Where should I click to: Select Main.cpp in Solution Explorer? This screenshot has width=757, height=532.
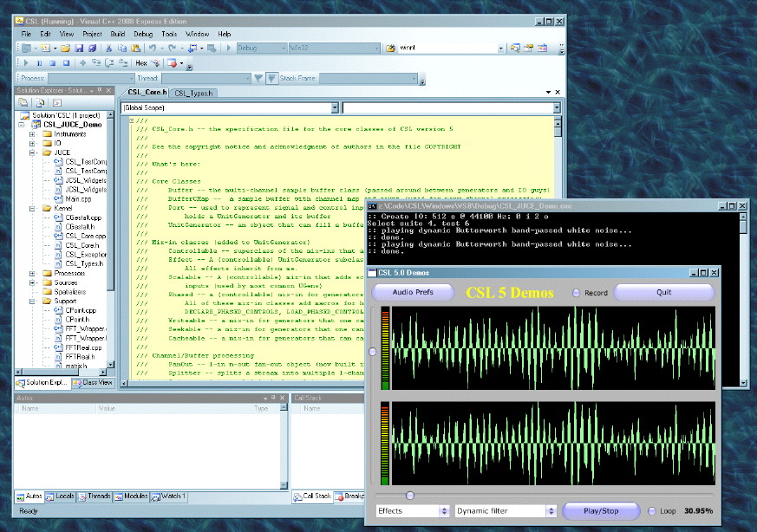(x=78, y=199)
